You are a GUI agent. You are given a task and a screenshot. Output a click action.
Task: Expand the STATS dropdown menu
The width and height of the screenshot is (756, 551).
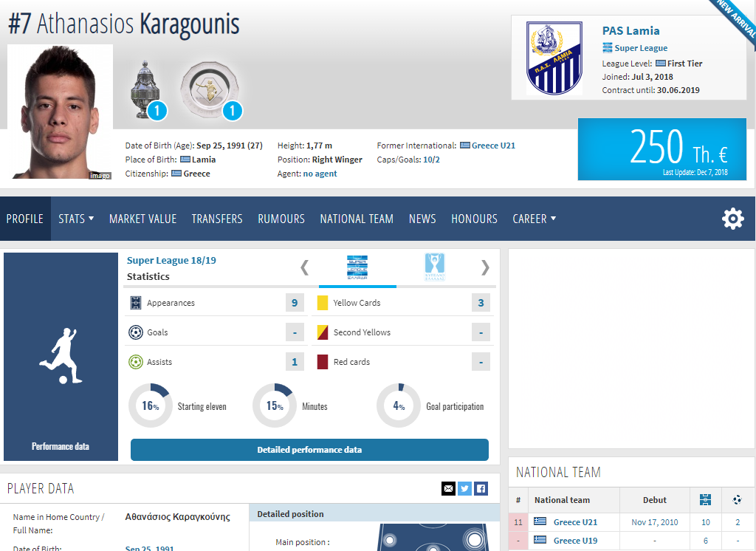click(x=76, y=219)
